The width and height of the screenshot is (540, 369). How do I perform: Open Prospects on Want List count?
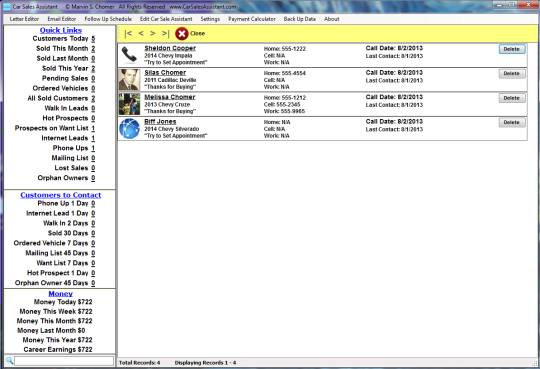pyautogui.click(x=93, y=129)
